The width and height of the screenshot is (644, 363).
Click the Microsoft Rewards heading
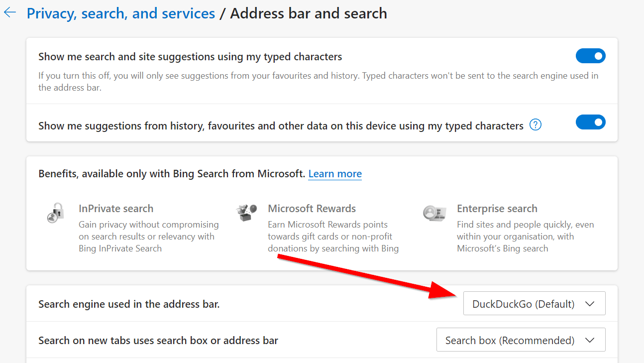coord(312,209)
